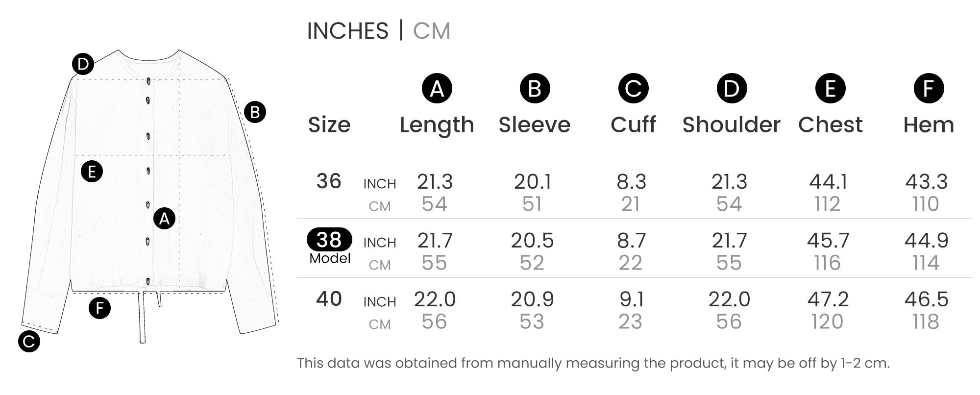Screen dimensions: 980x395
Task: Click the Length column header
Action: pos(437,125)
